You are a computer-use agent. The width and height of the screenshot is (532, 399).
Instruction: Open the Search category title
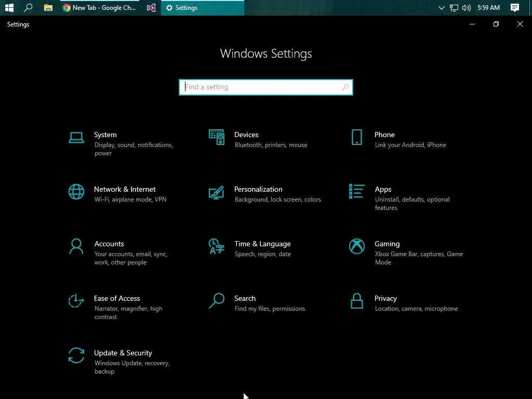click(x=245, y=299)
